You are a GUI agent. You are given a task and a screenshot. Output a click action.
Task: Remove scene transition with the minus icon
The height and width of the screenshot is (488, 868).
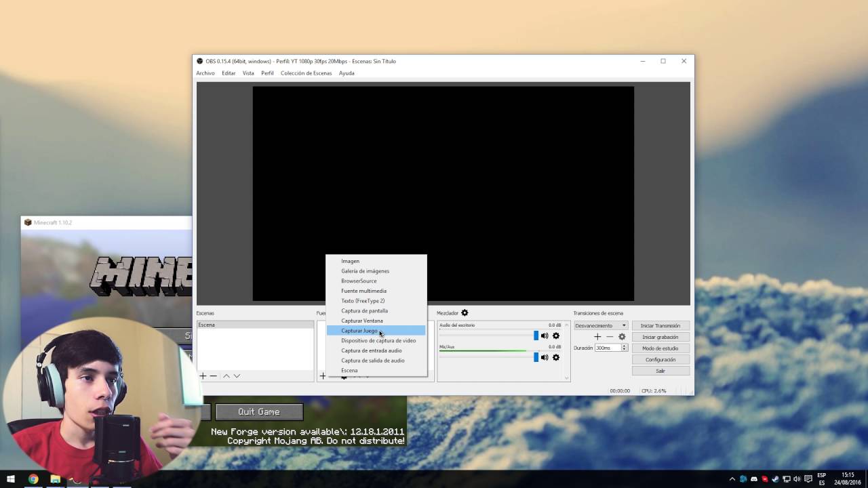pyautogui.click(x=610, y=337)
